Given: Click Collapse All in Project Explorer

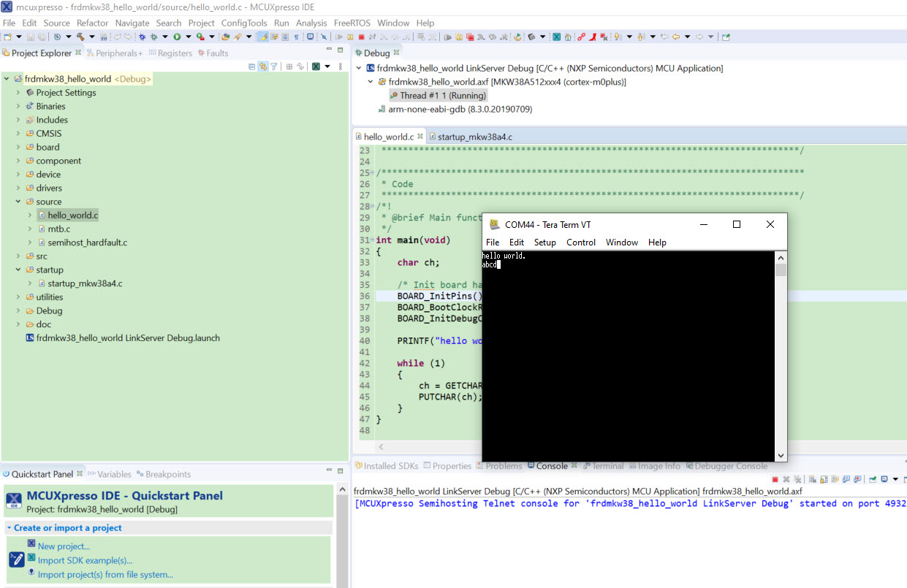Looking at the screenshot, I should point(252,66).
